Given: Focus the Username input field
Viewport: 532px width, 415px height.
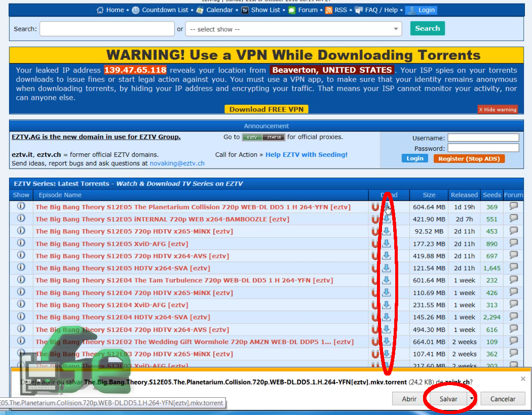Looking at the screenshot, I should (x=483, y=138).
